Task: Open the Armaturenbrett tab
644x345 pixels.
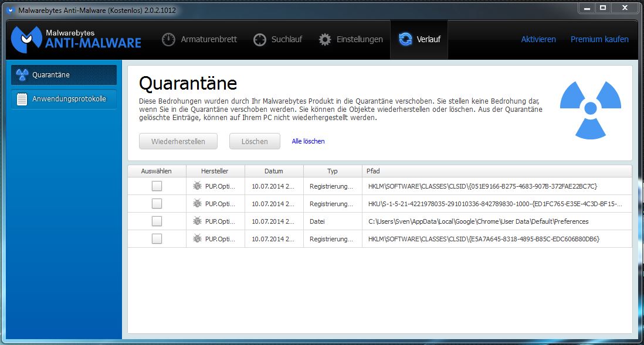Action: tap(199, 39)
